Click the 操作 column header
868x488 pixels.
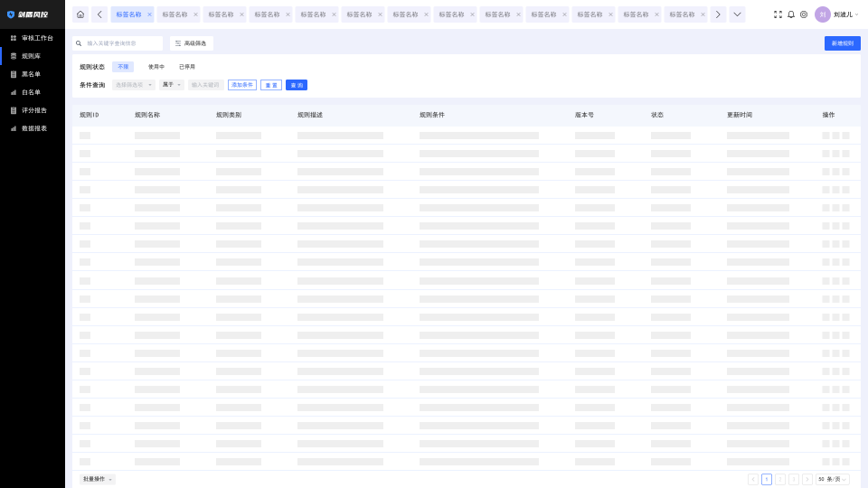[828, 115]
